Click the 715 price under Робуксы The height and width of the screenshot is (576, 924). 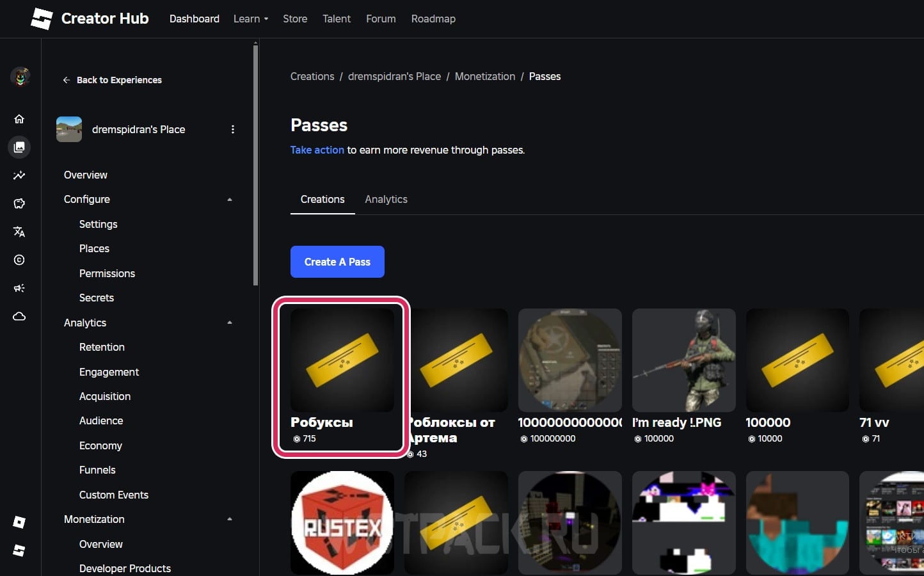305,438
